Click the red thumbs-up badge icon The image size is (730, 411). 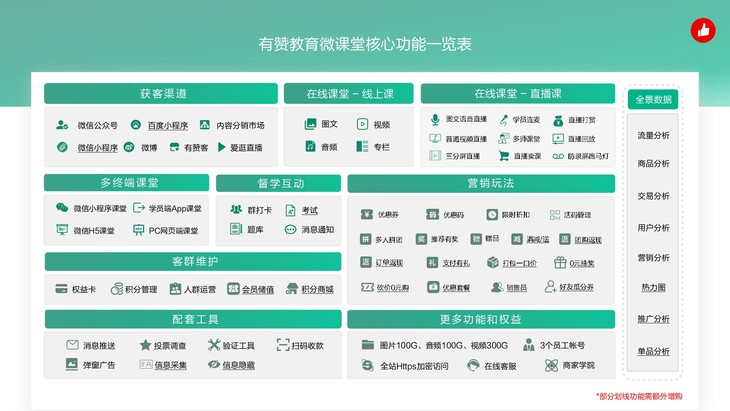point(703,30)
